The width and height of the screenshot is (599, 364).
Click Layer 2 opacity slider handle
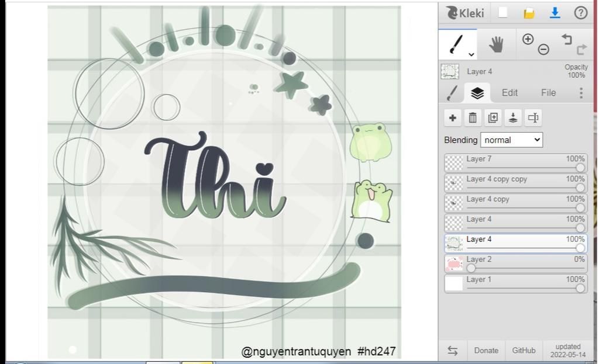click(x=471, y=268)
